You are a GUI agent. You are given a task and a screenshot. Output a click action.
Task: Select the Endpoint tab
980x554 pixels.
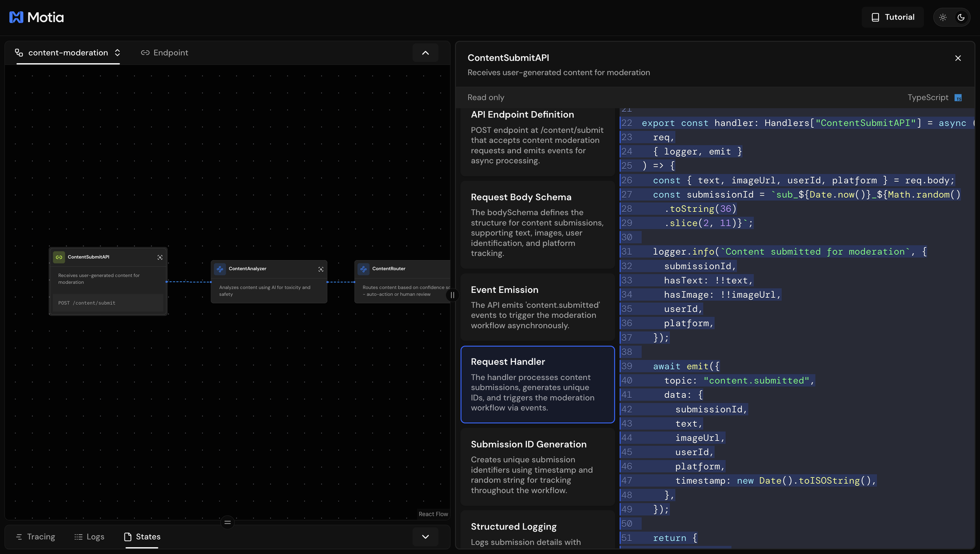[x=165, y=53]
